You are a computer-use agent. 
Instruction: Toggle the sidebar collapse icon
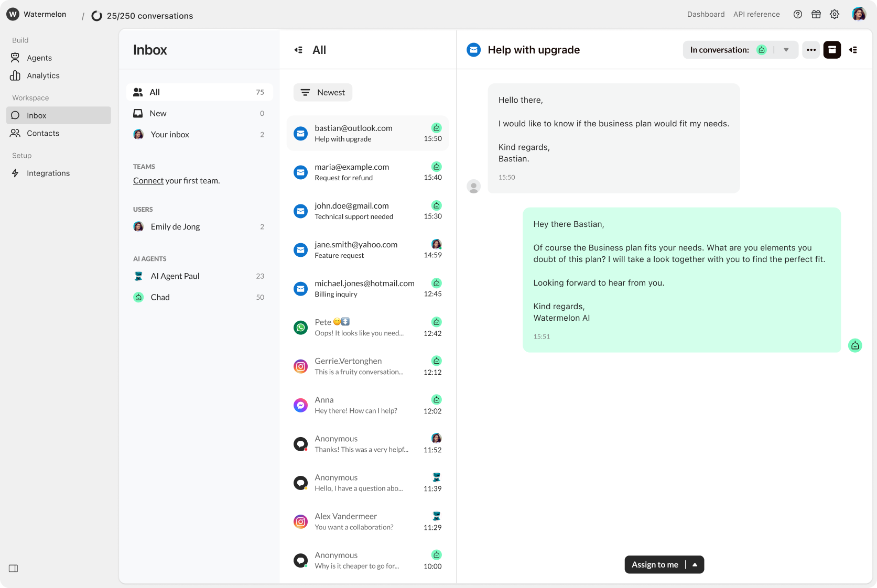14,569
